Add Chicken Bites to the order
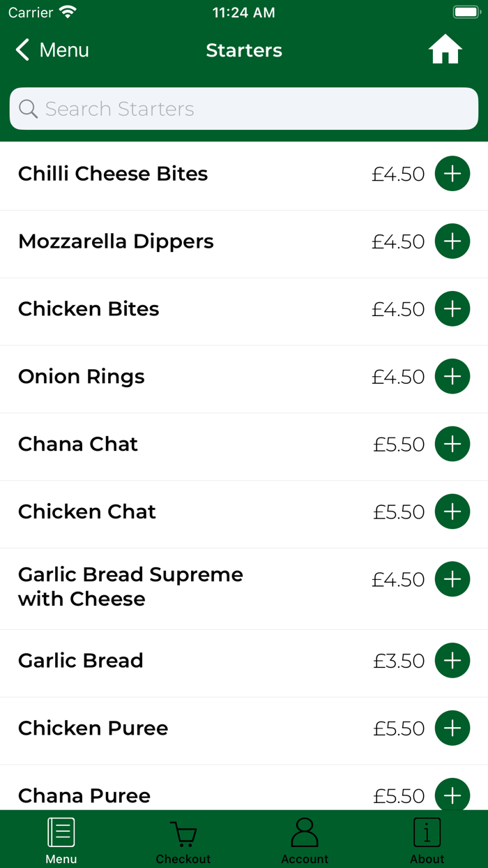 [x=452, y=308]
